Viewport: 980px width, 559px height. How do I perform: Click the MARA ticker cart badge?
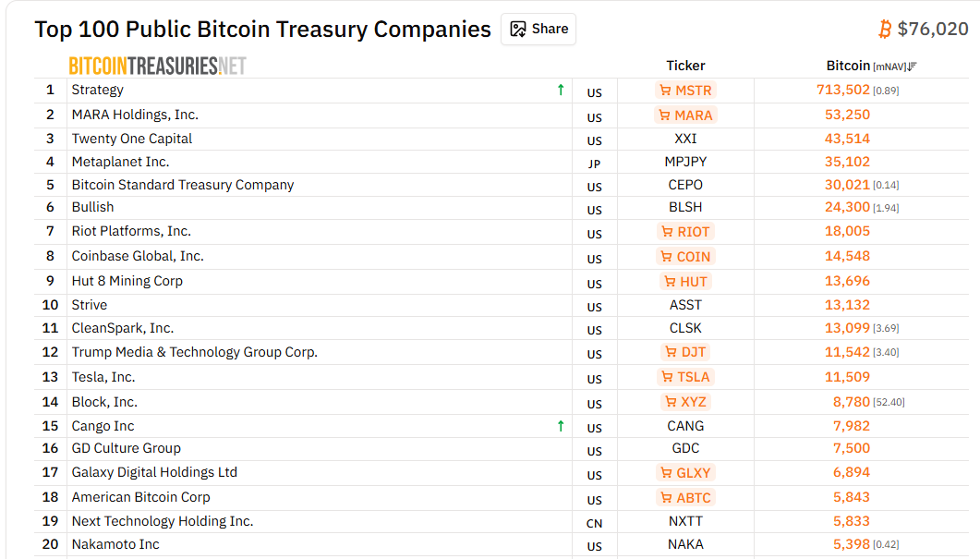pos(685,115)
